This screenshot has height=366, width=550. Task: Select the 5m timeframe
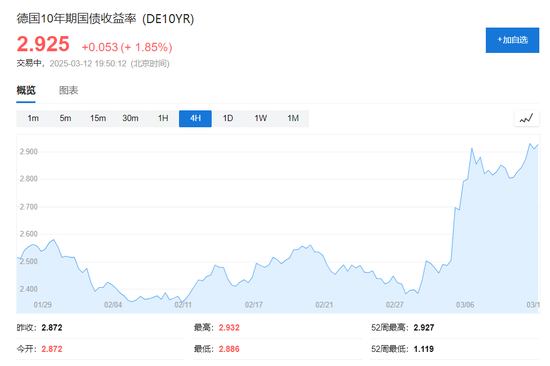pyautogui.click(x=65, y=118)
